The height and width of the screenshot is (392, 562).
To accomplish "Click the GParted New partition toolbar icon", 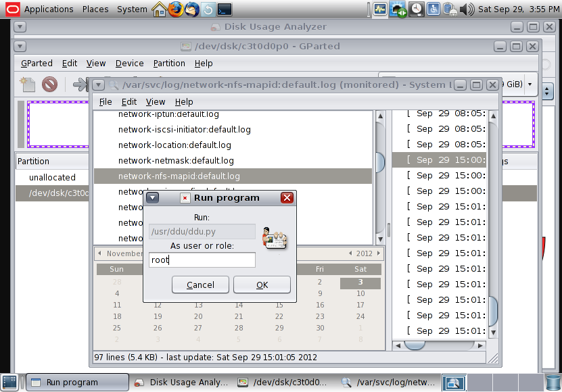I will pos(28,84).
